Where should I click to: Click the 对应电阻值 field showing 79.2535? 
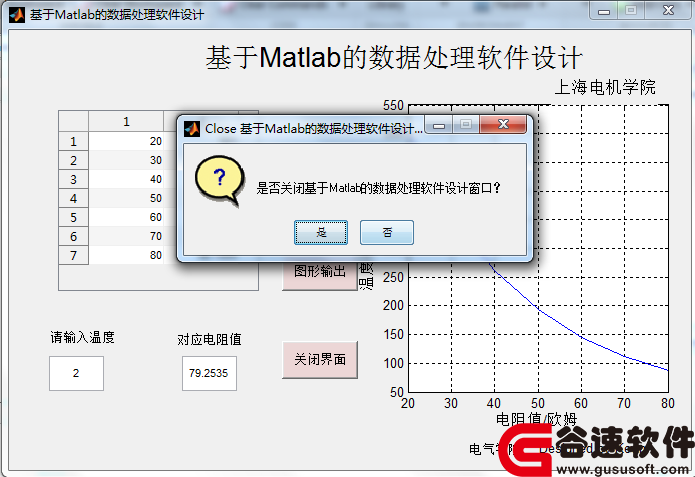(x=209, y=373)
